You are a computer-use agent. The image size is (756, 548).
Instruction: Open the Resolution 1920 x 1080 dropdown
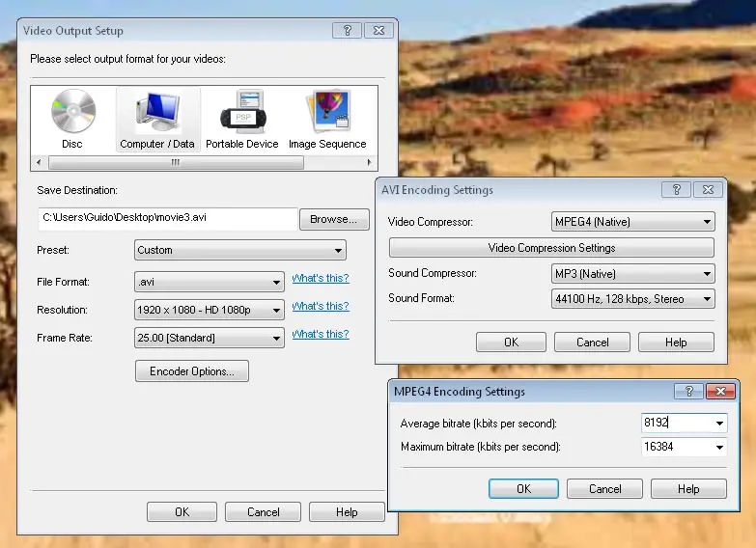[x=210, y=310]
